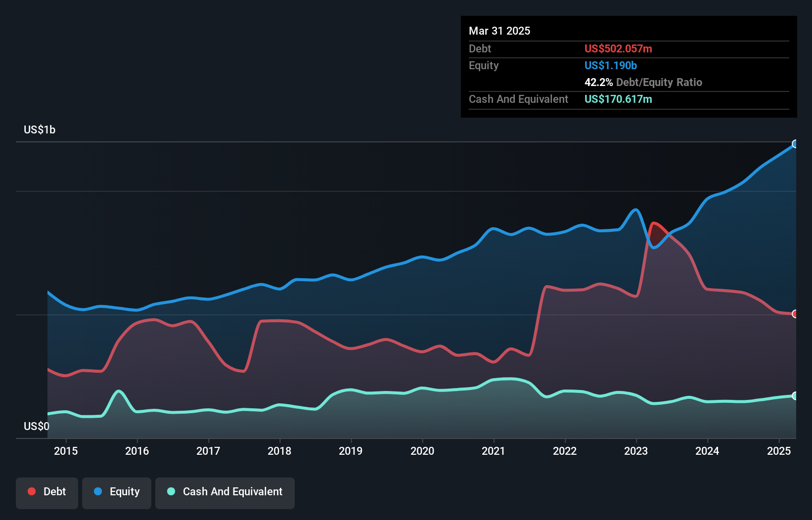Click the US$502.057m debt value
The width and height of the screenshot is (812, 520).
(618, 48)
